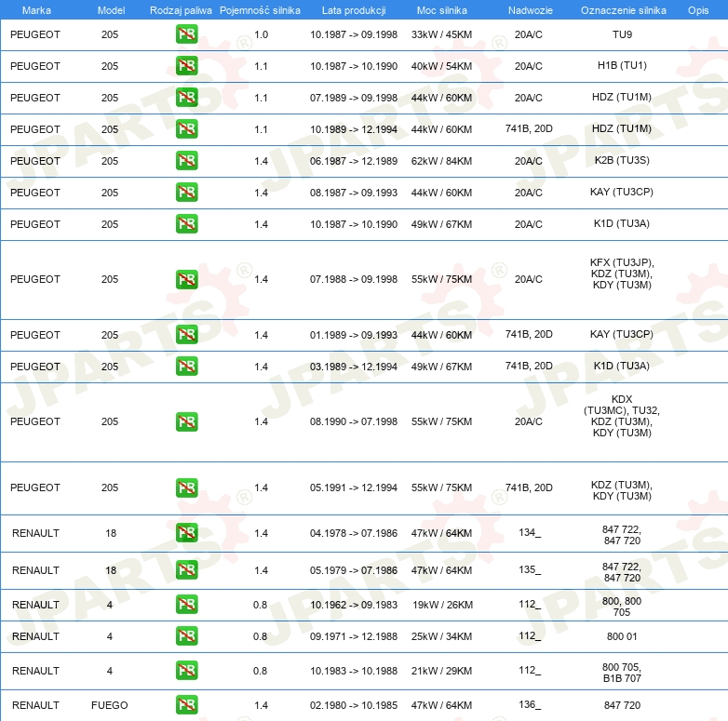Click the fuel icon in the 800 705, B1B 707 row
728x721 pixels.
[x=186, y=671]
